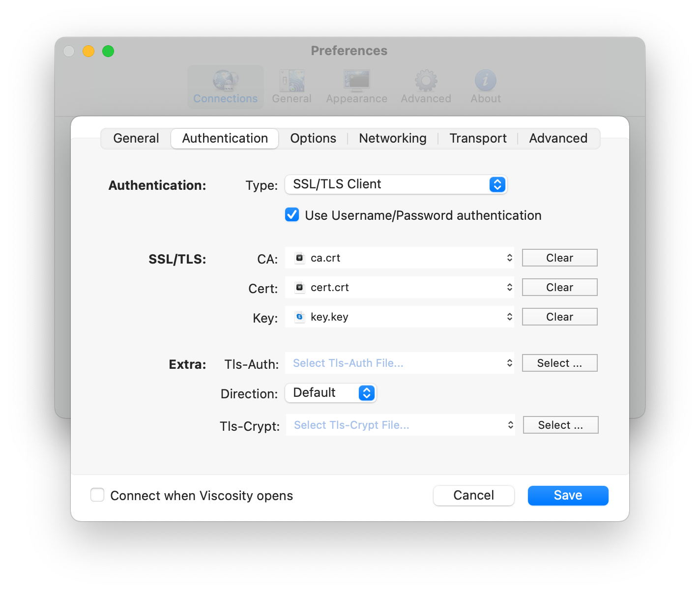Select the Advanced gear toolbar icon
The height and width of the screenshot is (594, 700).
pos(426,81)
